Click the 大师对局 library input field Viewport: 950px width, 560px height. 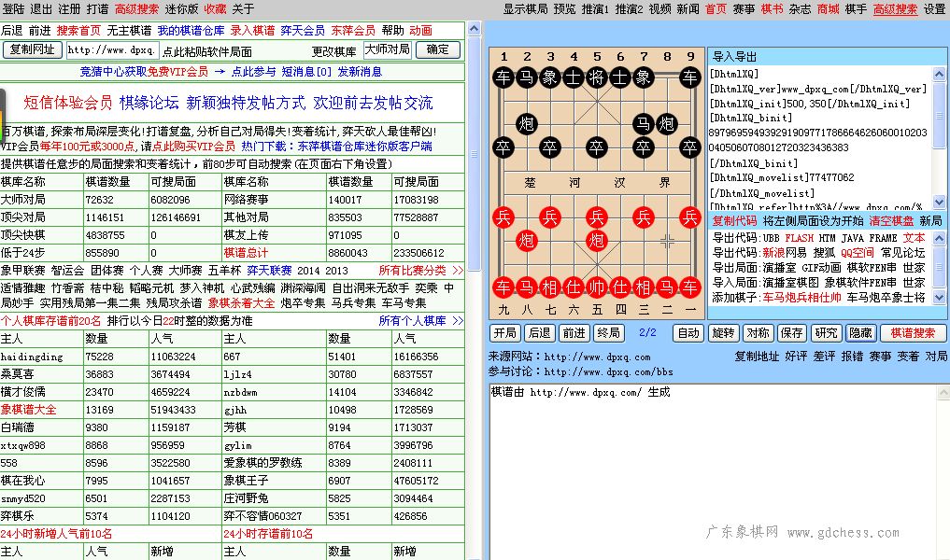pos(388,49)
